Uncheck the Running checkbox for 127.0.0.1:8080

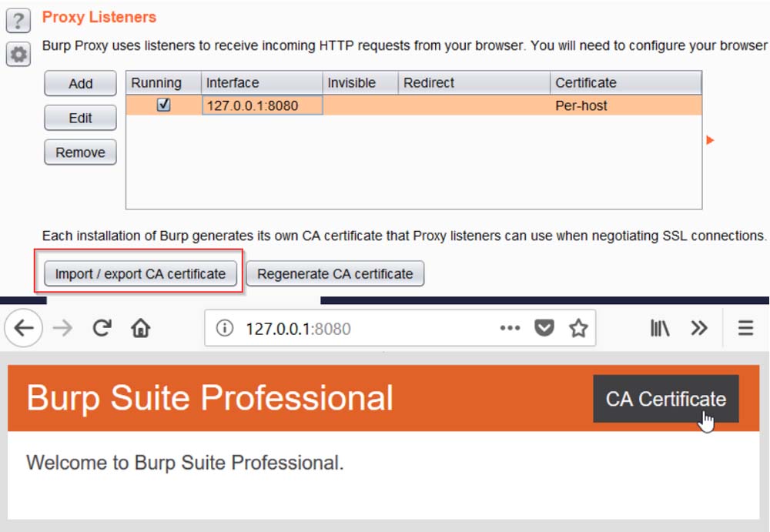(x=163, y=105)
